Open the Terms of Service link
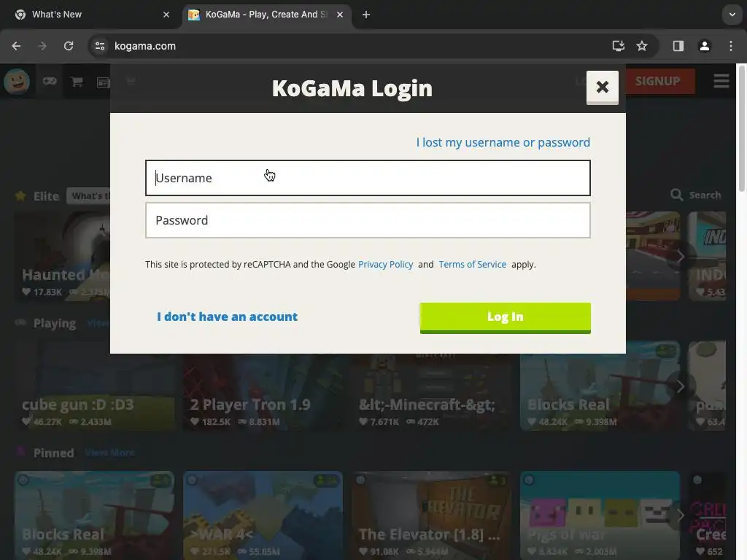Viewport: 747px width, 560px height. (473, 264)
